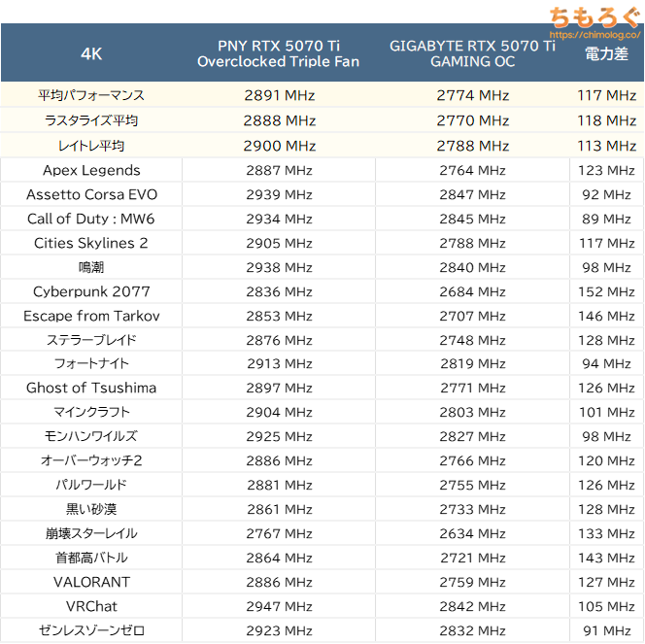The height and width of the screenshot is (644, 645).
Task: Click the 146 MHz Tarkov difference value
Action: pos(606,316)
